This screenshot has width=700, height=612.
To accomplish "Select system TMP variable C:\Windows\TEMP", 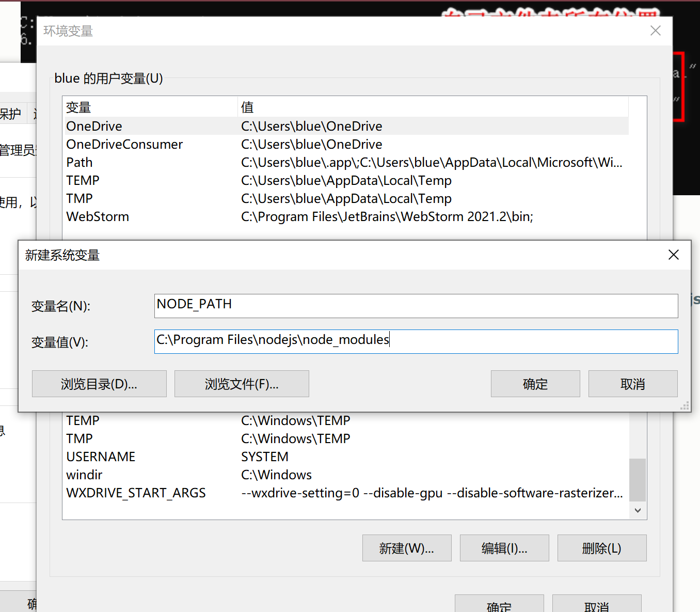I will pyautogui.click(x=345, y=438).
